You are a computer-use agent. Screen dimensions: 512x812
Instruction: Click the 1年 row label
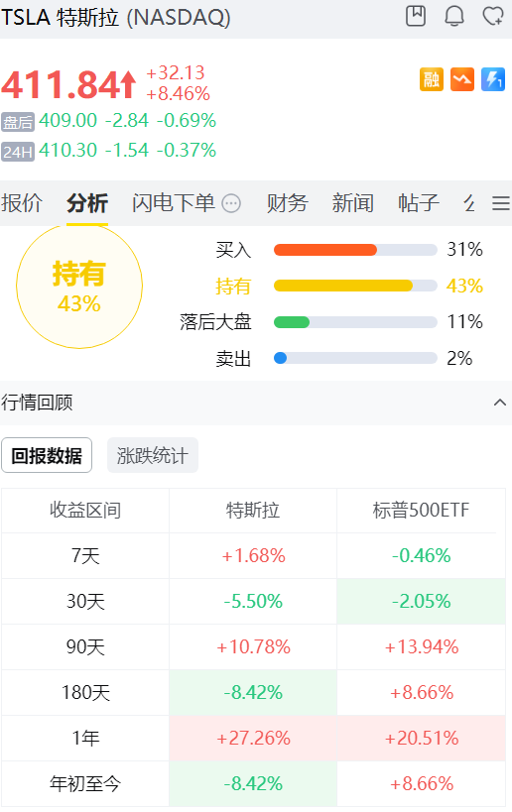[x=85, y=739]
